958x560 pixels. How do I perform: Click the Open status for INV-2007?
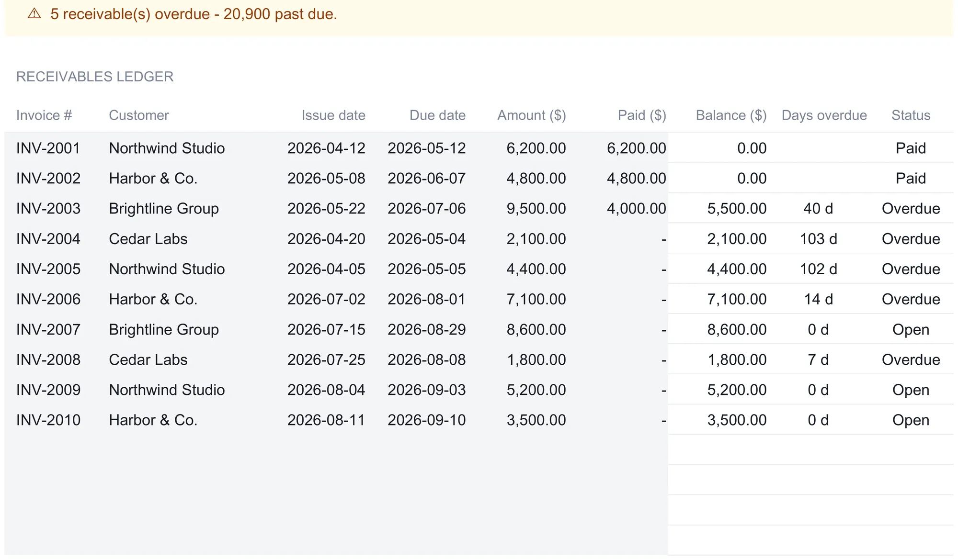pos(911,330)
